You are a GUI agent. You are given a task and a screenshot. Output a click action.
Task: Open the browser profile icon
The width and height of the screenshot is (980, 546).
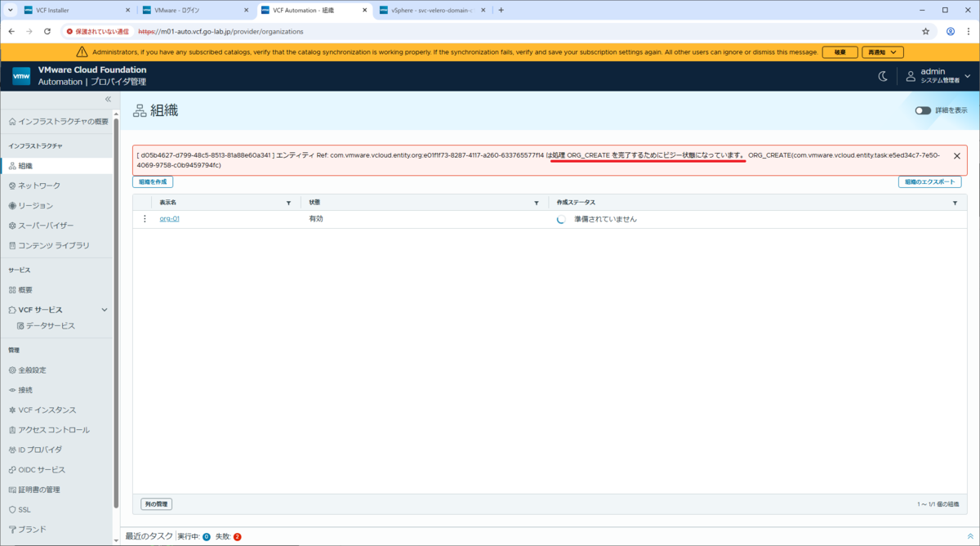[951, 31]
